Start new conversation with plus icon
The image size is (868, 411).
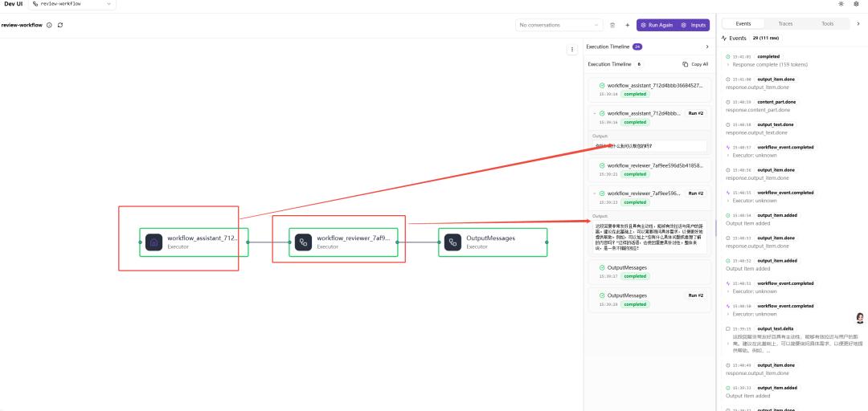click(627, 25)
